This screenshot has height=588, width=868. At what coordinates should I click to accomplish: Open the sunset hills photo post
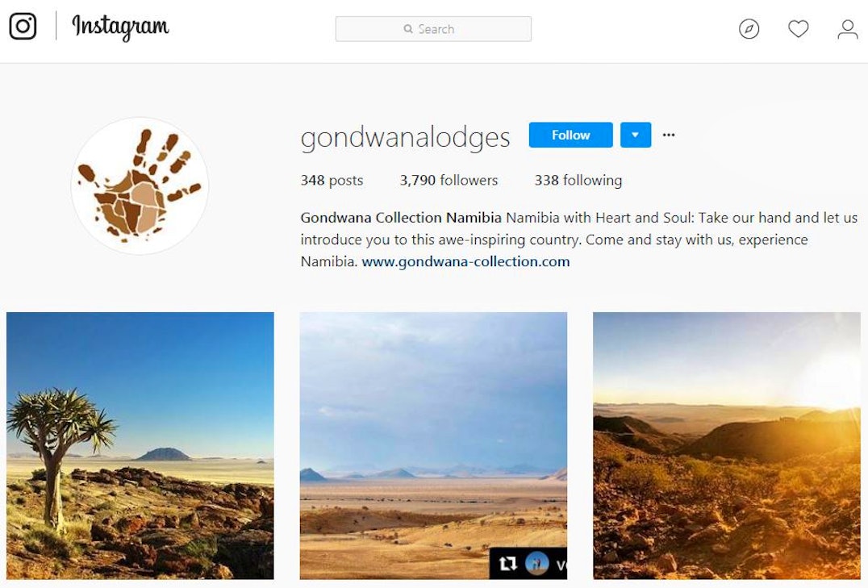click(x=727, y=446)
